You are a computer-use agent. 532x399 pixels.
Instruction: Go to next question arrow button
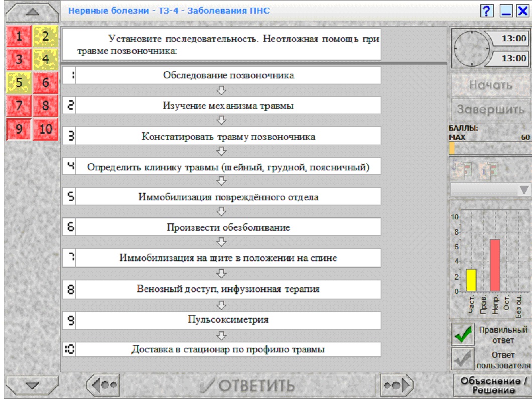point(396,385)
